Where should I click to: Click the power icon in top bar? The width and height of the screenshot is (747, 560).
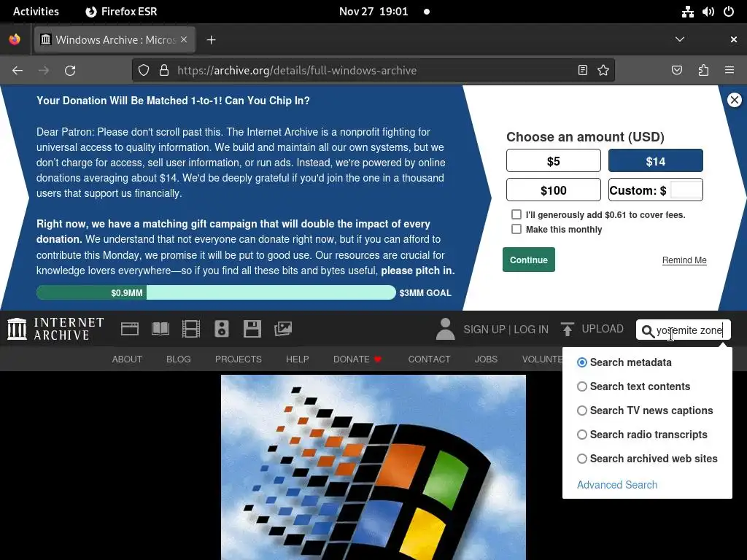pos(729,12)
